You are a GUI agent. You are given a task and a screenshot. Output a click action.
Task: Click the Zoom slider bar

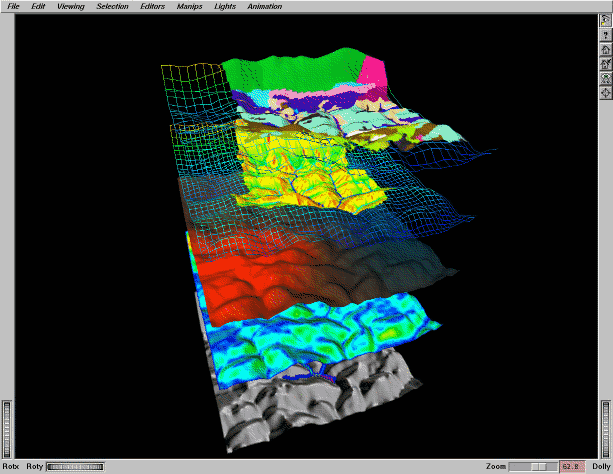pos(532,466)
